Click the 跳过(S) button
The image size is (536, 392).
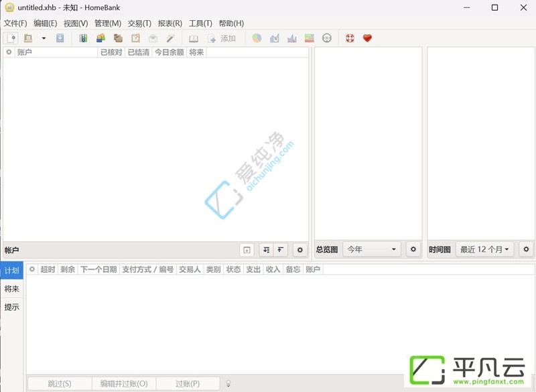pos(60,383)
